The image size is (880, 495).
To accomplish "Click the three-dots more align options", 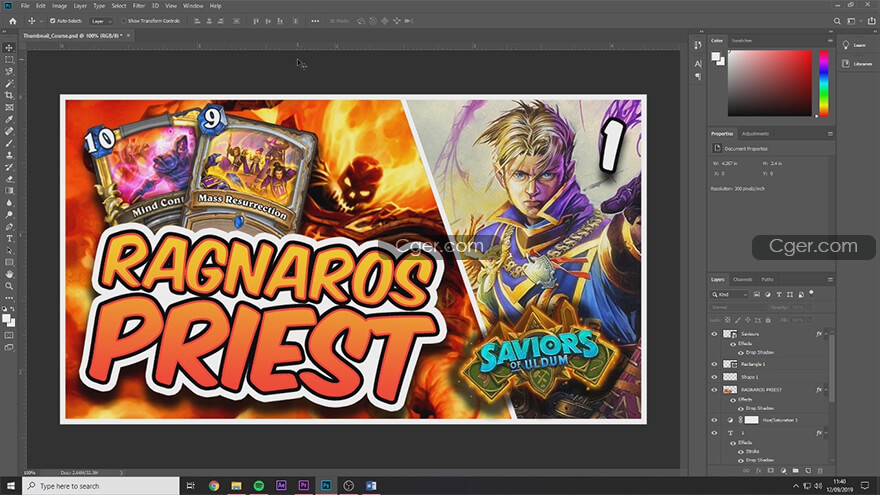I will 315,21.
